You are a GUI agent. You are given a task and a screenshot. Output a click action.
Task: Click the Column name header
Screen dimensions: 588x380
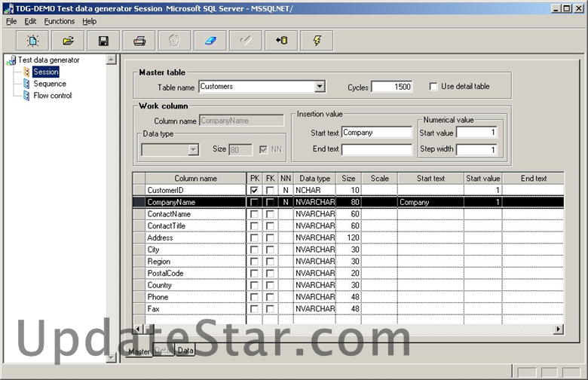(x=195, y=179)
